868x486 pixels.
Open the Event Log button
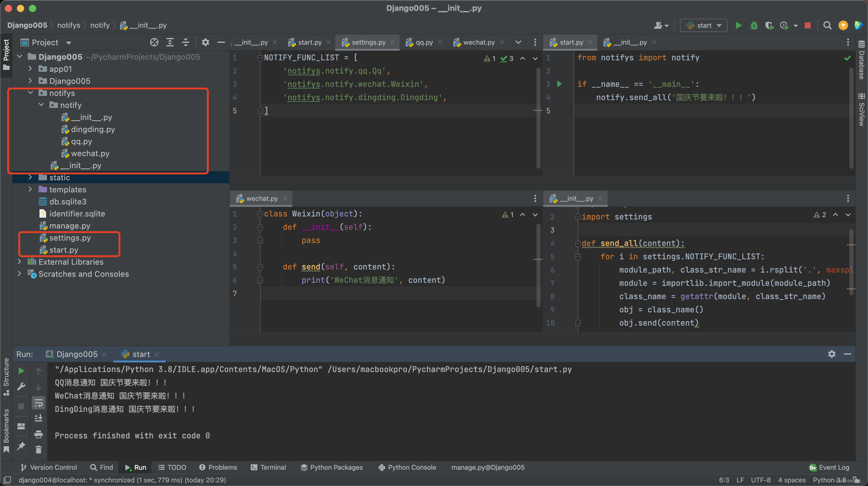point(829,467)
